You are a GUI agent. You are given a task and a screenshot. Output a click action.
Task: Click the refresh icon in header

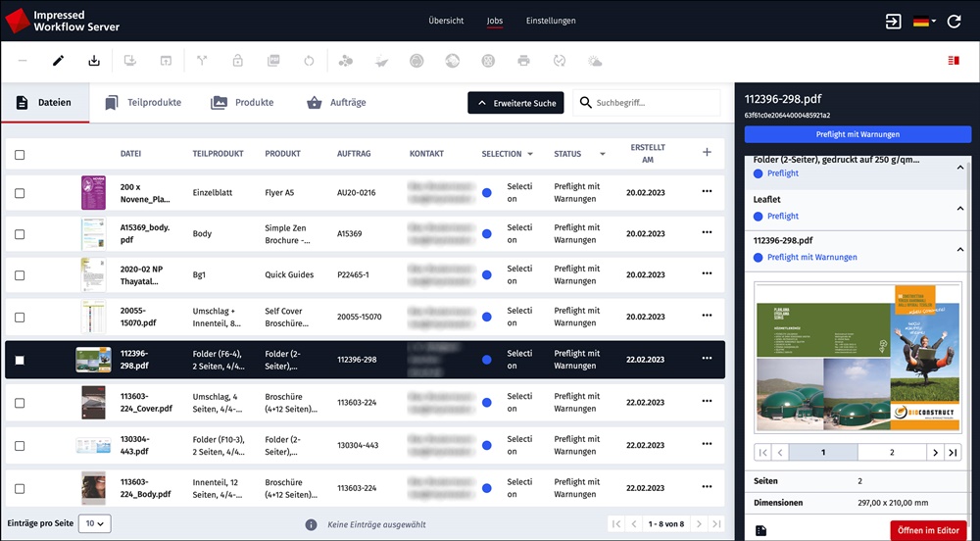954,22
